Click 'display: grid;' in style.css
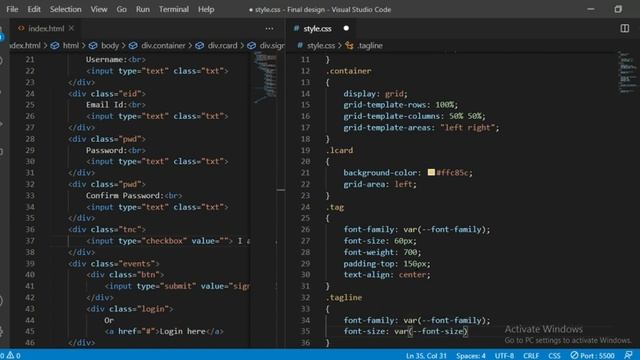 pyautogui.click(x=376, y=93)
